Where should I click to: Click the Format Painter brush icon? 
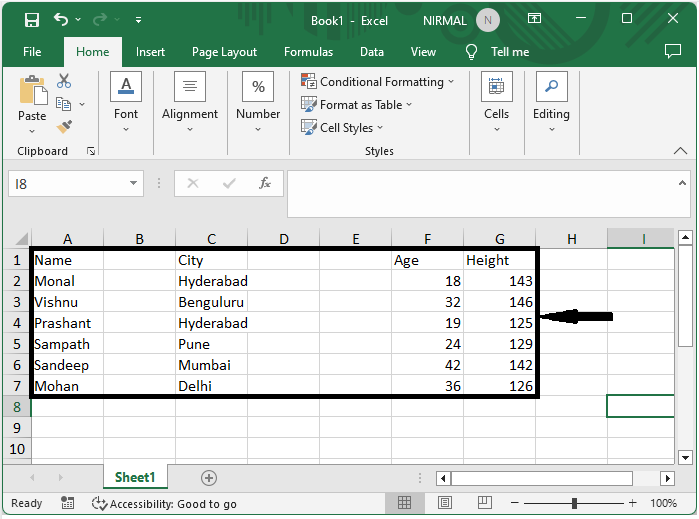pyautogui.click(x=64, y=127)
